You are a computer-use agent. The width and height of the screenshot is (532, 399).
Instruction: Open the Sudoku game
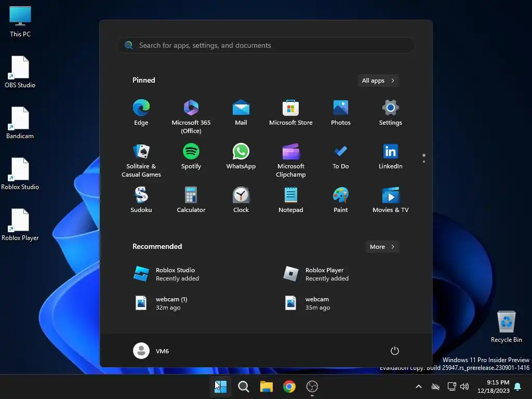141,200
